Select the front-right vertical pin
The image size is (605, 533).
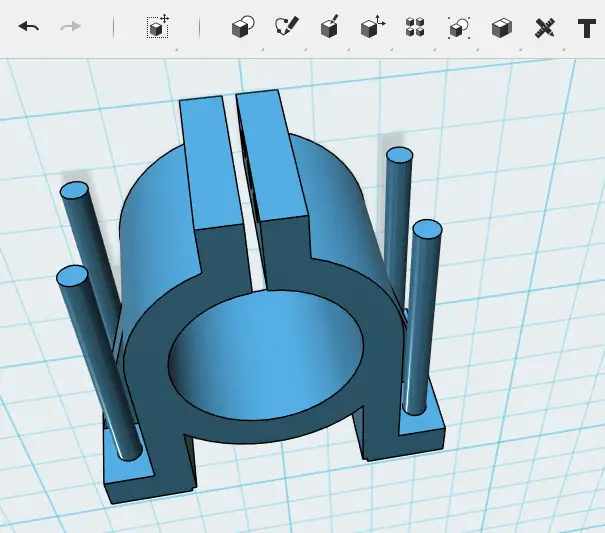tap(421, 316)
